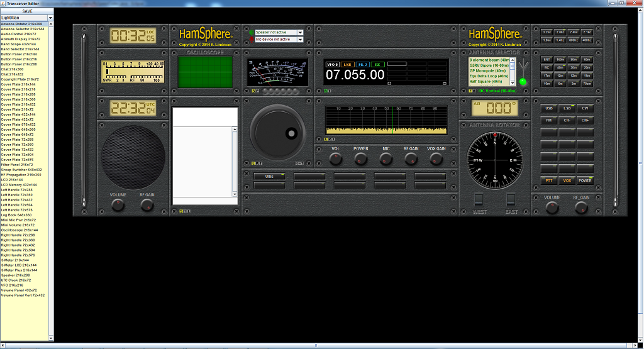Click the BC band button

(x=547, y=67)
